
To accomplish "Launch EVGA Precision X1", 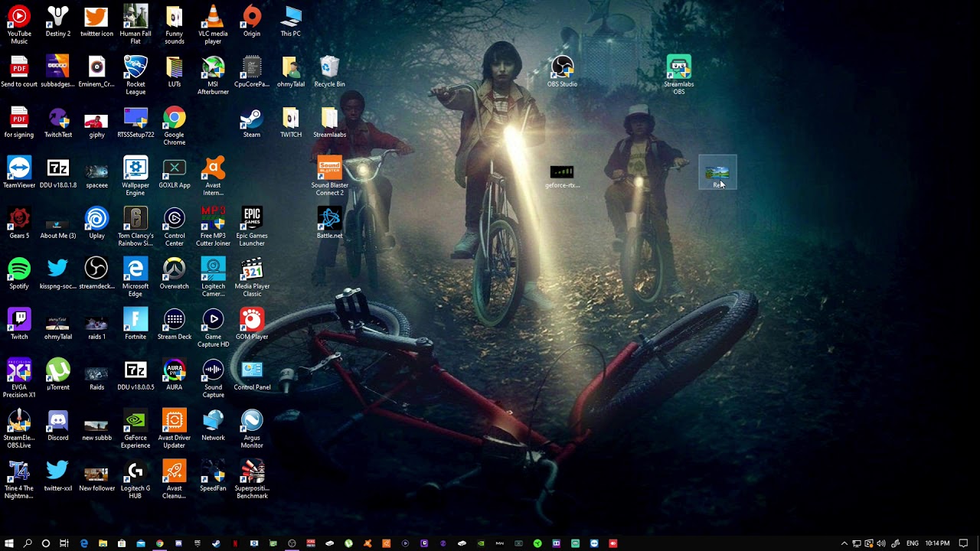I will (x=19, y=378).
